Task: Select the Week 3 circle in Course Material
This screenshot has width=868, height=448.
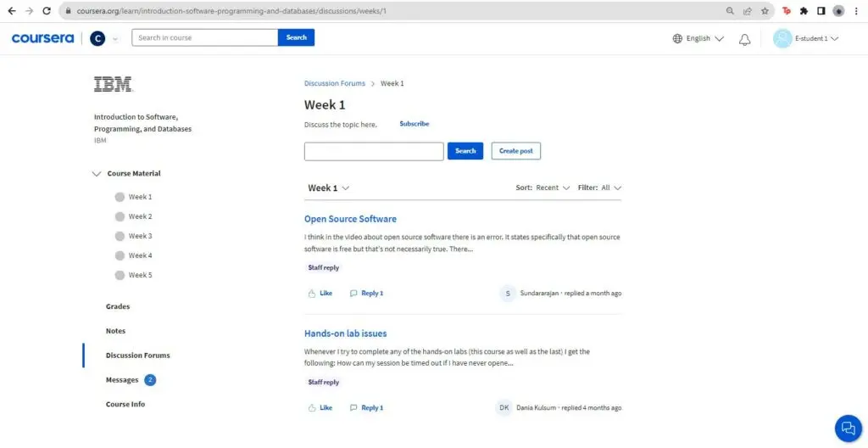Action: tap(120, 236)
